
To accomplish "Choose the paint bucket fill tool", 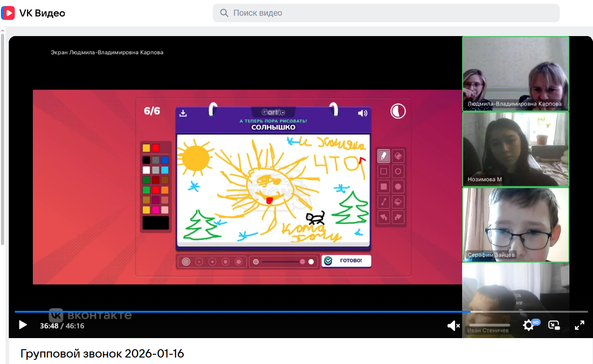I will [398, 202].
